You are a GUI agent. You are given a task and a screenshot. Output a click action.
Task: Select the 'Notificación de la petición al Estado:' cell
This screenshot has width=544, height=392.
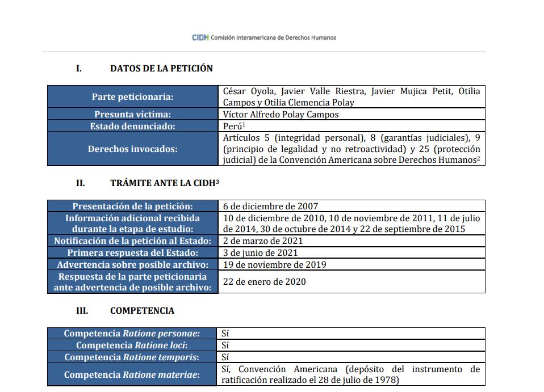pos(132,241)
